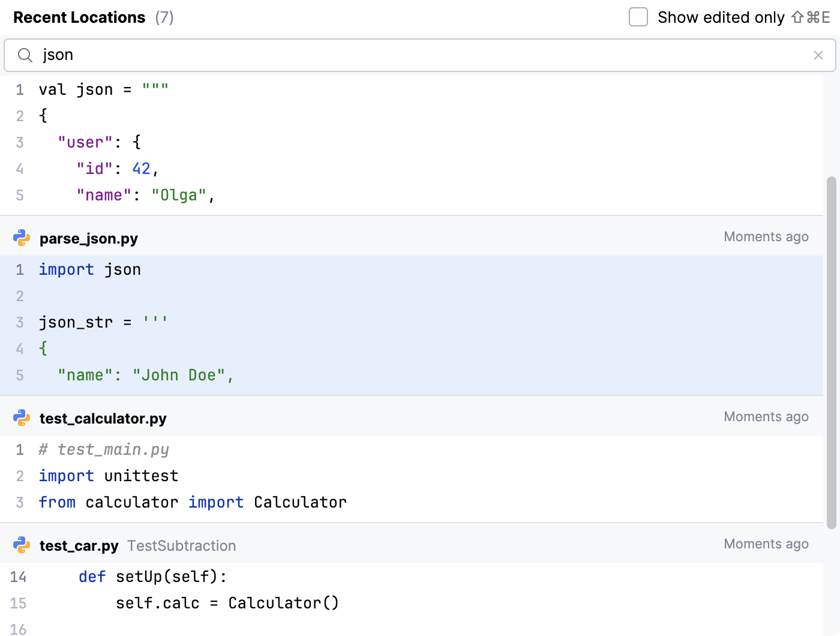Select the '"name": "Olga"' snippet line

pyautogui.click(x=145, y=195)
